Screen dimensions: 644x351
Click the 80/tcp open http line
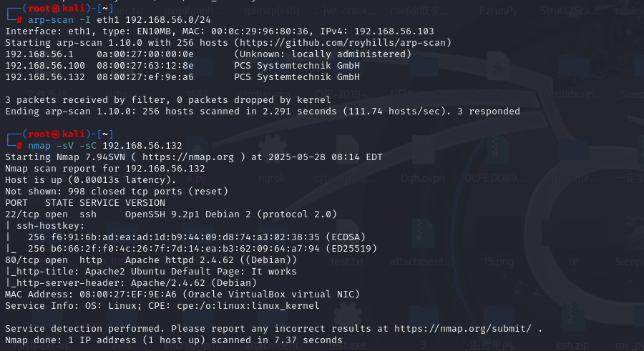(x=151, y=260)
